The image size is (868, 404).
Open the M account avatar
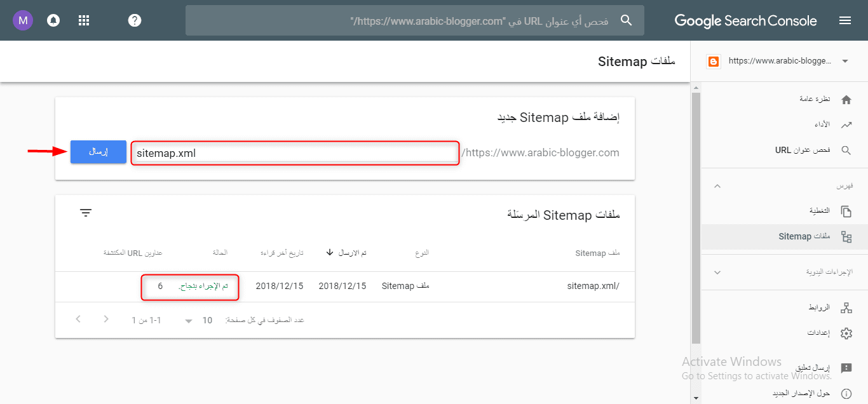pos(24,20)
